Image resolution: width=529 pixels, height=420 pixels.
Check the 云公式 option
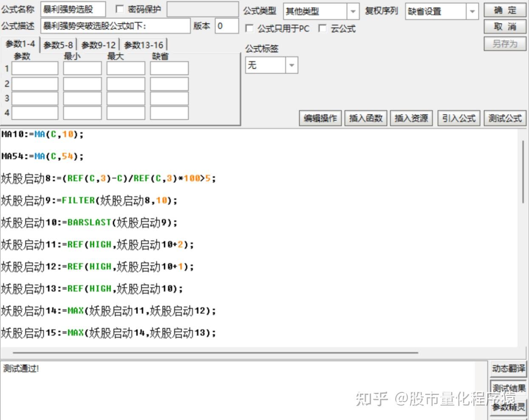(x=322, y=28)
